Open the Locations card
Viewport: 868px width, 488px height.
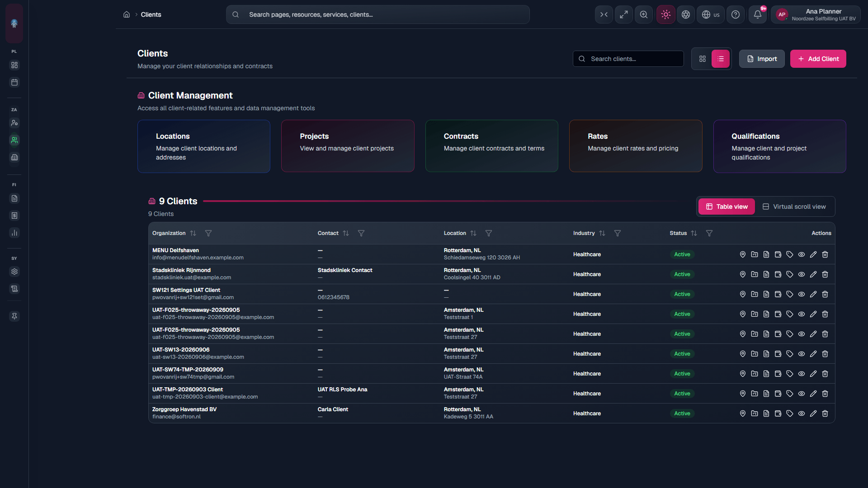(x=204, y=146)
